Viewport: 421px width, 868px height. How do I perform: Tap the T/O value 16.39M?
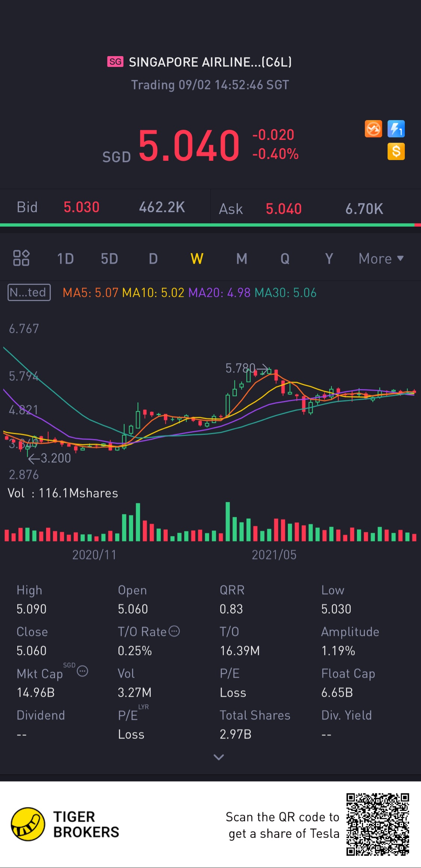pos(240,651)
